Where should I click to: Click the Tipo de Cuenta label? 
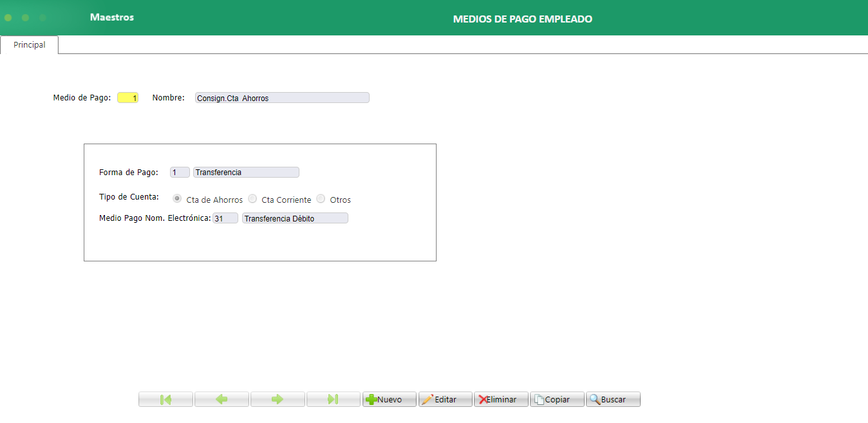point(129,197)
